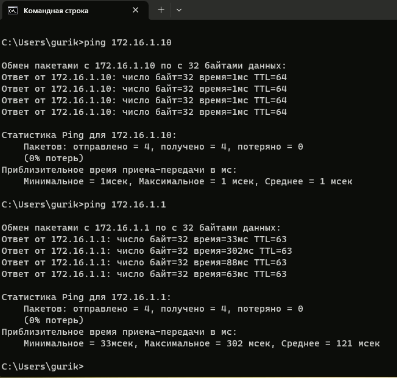This screenshot has height=378, width=397.
Task: Click the ping 172.16.1.10 command line
Action: [86, 43]
